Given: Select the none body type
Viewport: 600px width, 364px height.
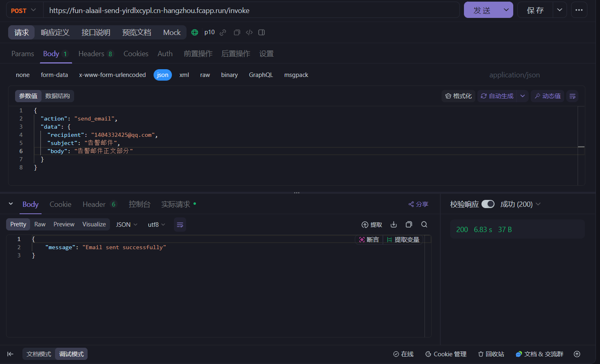Looking at the screenshot, I should 23,75.
